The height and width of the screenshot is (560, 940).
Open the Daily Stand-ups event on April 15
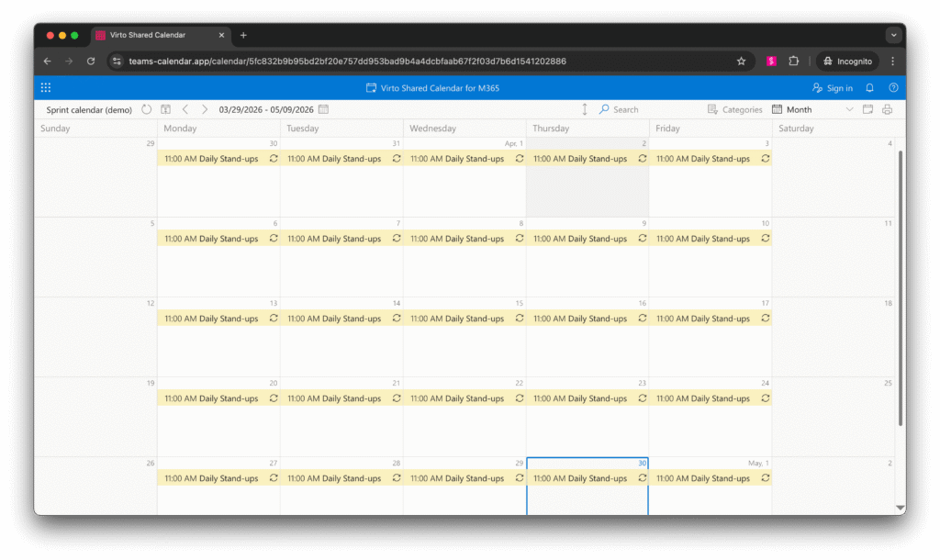(464, 319)
